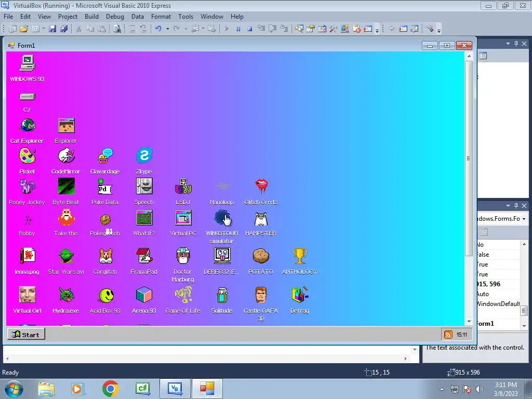This screenshot has width=532, height=399.
Task: Open the Arena 93 cube icon
Action: pos(144,295)
